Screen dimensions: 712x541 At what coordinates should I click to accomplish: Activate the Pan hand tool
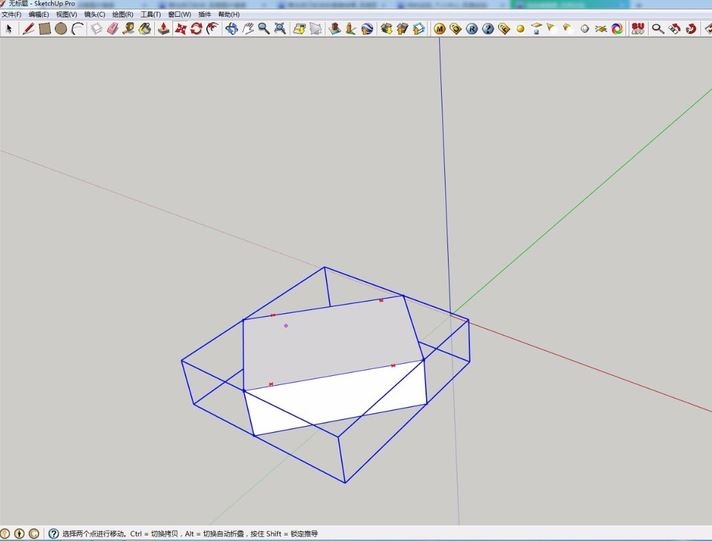248,29
